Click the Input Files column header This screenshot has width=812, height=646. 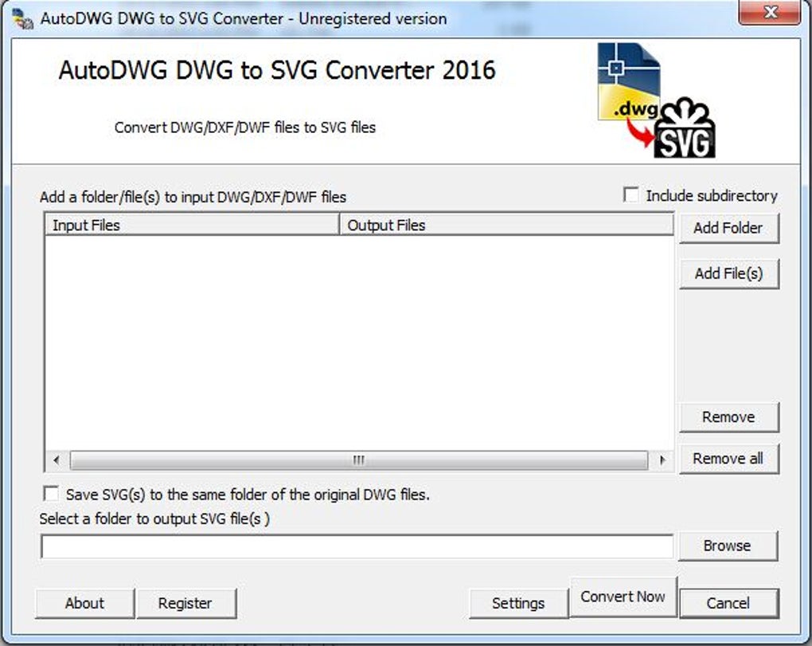point(192,225)
